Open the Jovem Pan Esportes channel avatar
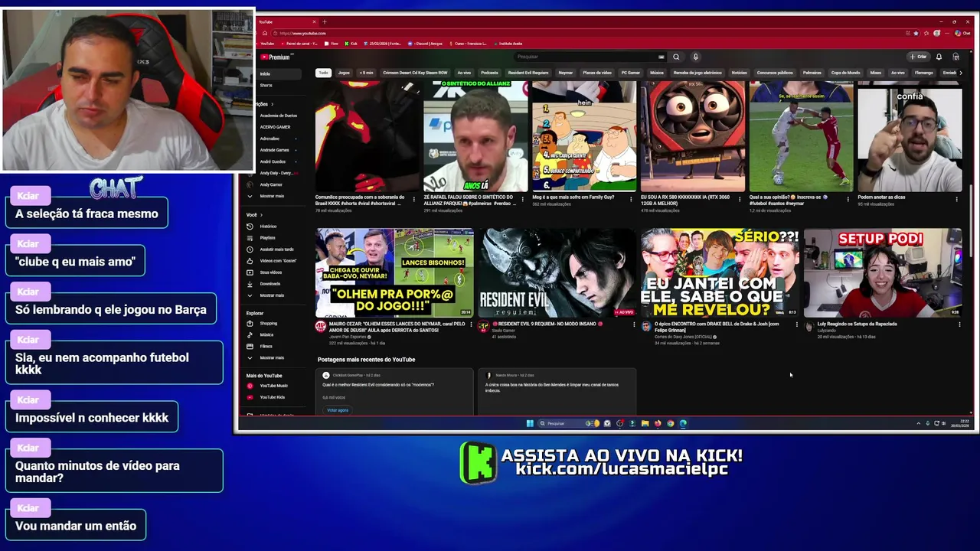Image resolution: width=980 pixels, height=551 pixels. click(321, 327)
